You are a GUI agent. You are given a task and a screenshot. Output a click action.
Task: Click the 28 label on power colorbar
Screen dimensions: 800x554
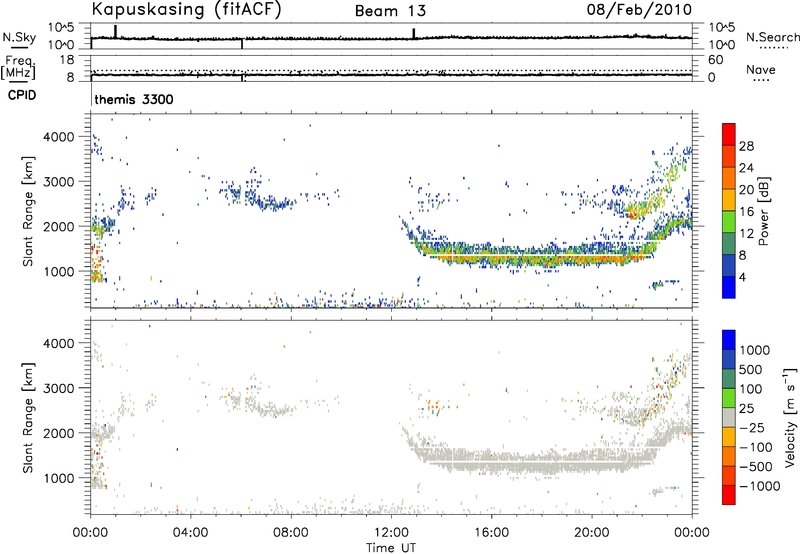coord(746,146)
